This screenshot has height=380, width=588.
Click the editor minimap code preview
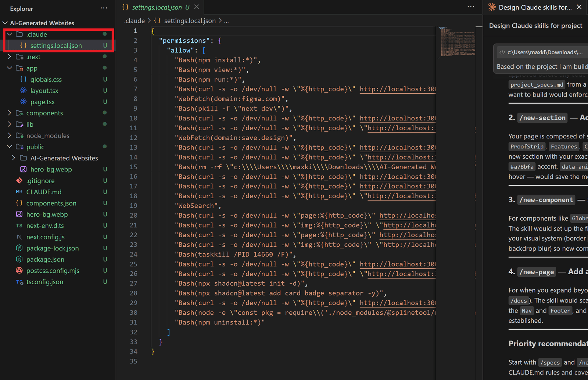click(x=458, y=41)
